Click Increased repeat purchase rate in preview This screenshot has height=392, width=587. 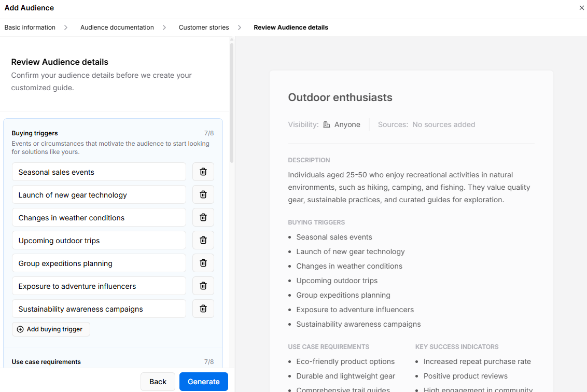477,361
